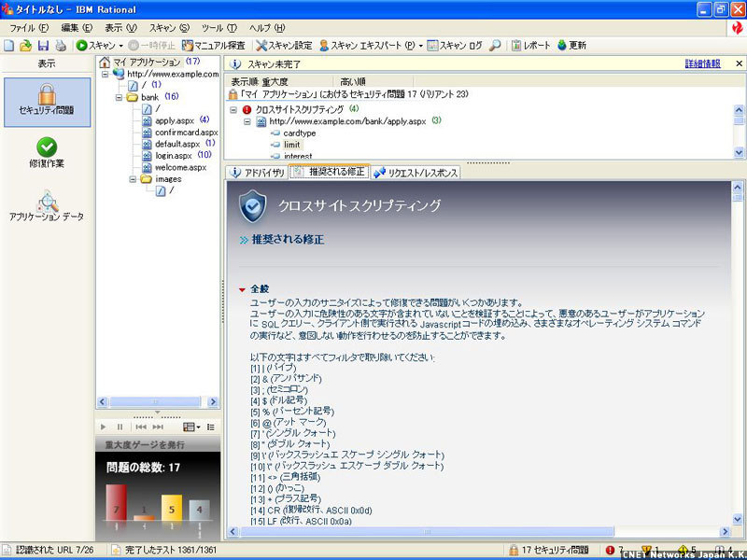Collapse the bank folder in the tree
This screenshot has width=747, height=560.
119,97
